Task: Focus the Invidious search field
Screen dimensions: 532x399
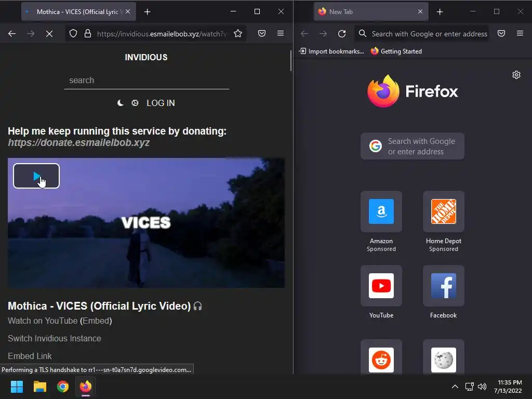Action: pyautogui.click(x=147, y=81)
